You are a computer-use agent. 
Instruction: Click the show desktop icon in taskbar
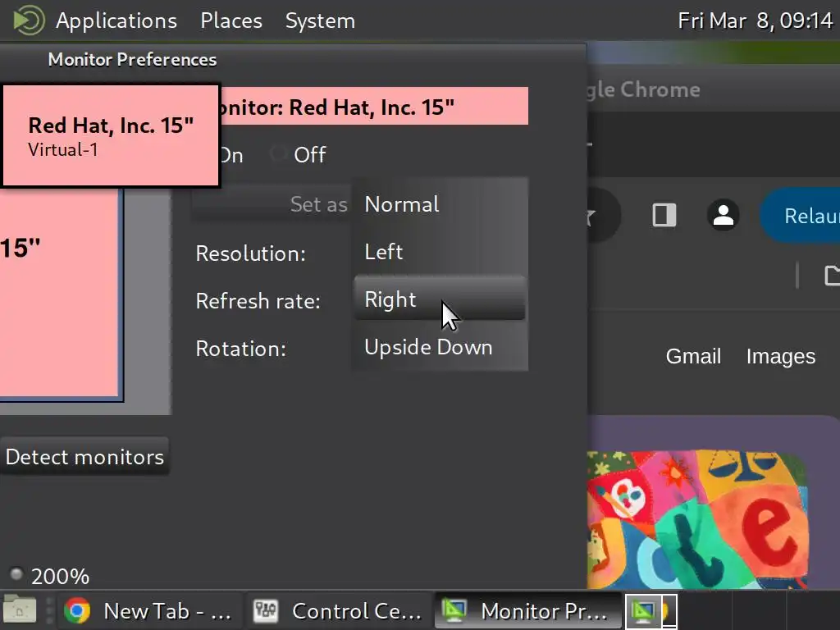(x=20, y=610)
